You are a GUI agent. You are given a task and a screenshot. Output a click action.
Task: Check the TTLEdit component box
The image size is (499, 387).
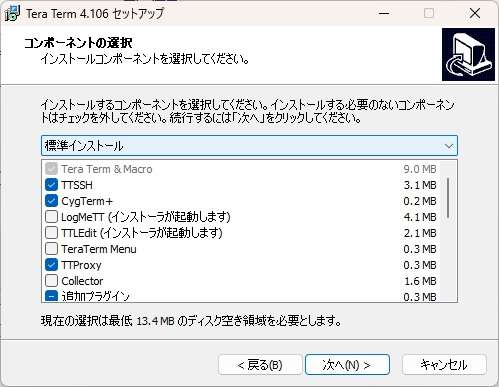(51, 233)
